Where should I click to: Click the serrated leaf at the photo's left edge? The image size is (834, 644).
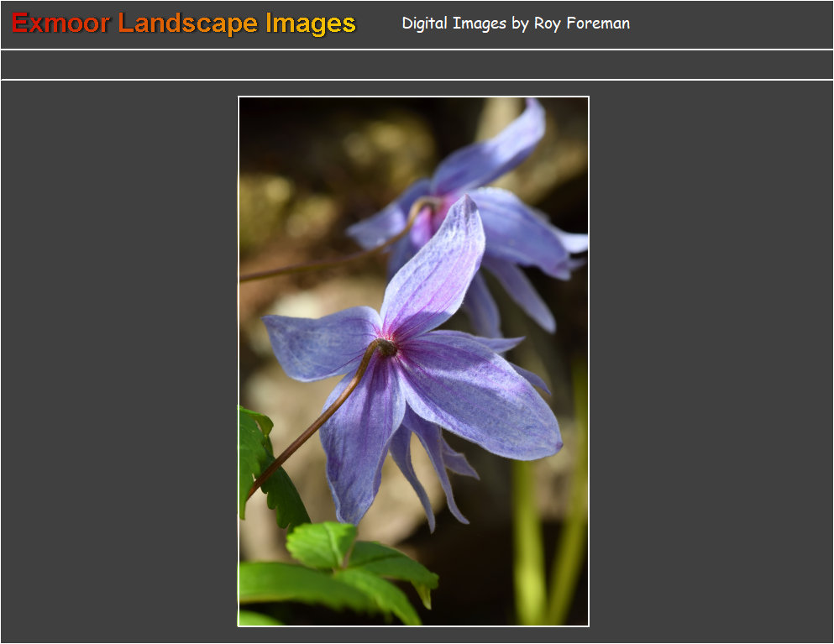[x=267, y=470]
